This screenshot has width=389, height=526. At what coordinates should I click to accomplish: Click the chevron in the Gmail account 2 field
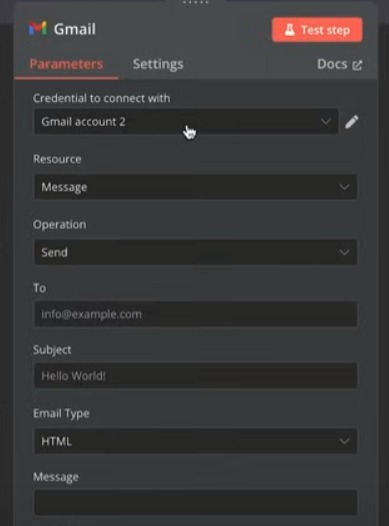(326, 121)
